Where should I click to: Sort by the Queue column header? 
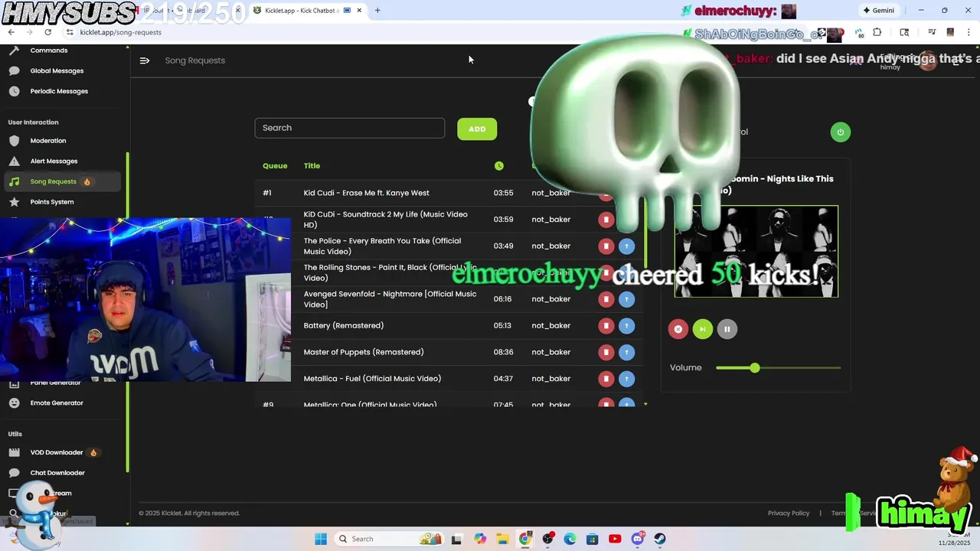coord(275,166)
